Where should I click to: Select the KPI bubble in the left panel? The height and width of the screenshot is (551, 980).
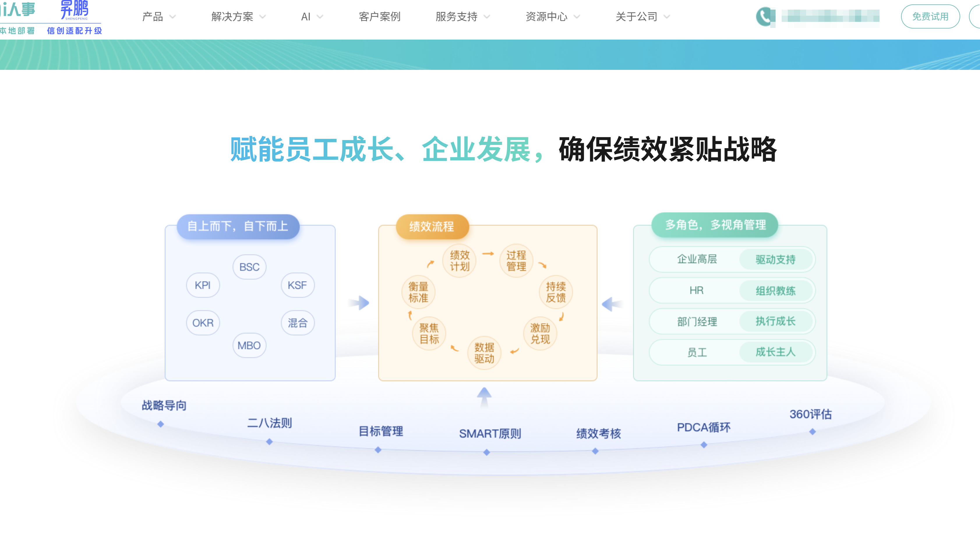click(x=203, y=285)
